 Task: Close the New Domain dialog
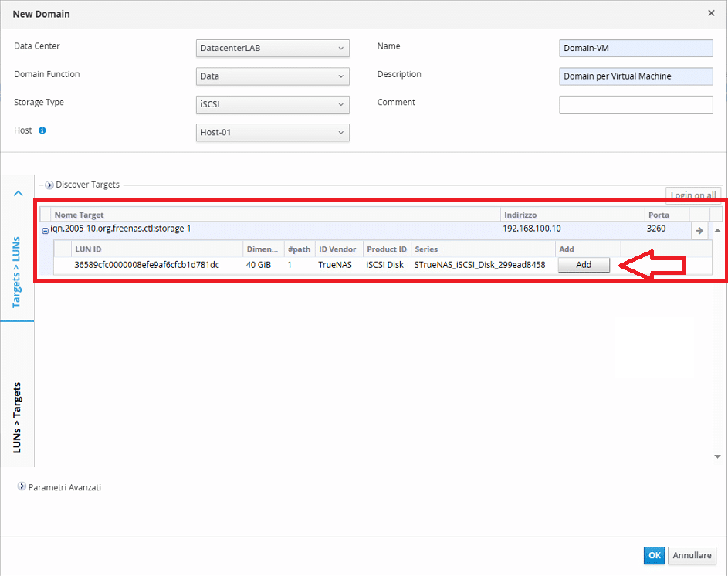711,13
